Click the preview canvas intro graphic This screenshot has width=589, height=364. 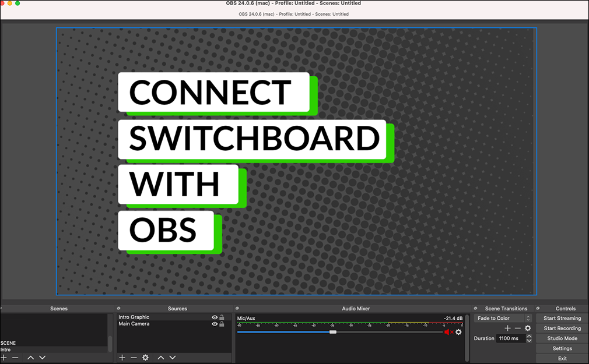296,161
